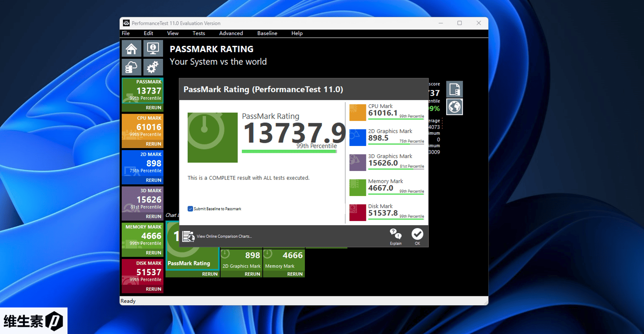Screen dimensions: 644x334
Task: Open the Baseline menu
Action: (x=267, y=33)
